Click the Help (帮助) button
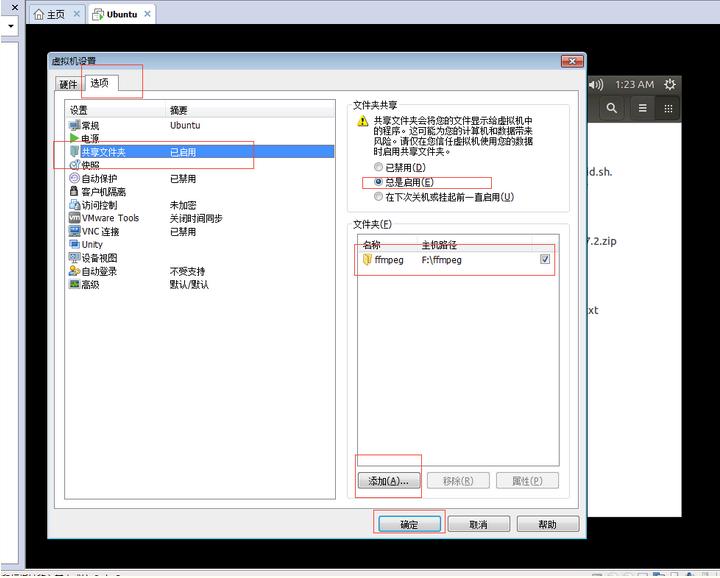The height and width of the screenshot is (578, 720). (547, 524)
